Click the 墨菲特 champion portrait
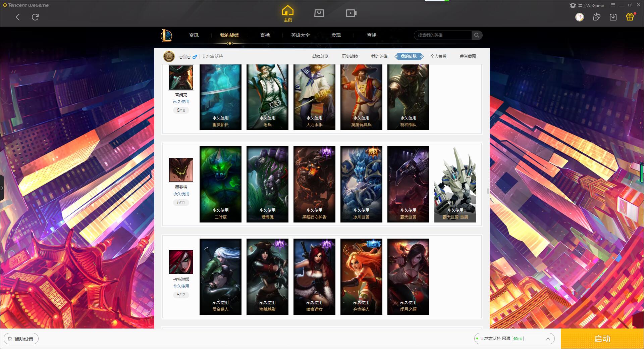Image resolution: width=644 pixels, height=349 pixels. point(181,170)
